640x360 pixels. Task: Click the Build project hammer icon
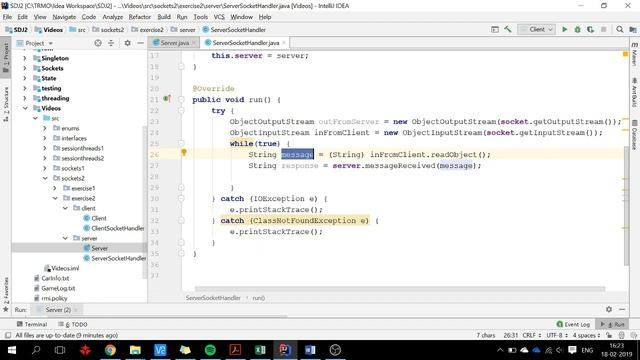[x=508, y=29]
